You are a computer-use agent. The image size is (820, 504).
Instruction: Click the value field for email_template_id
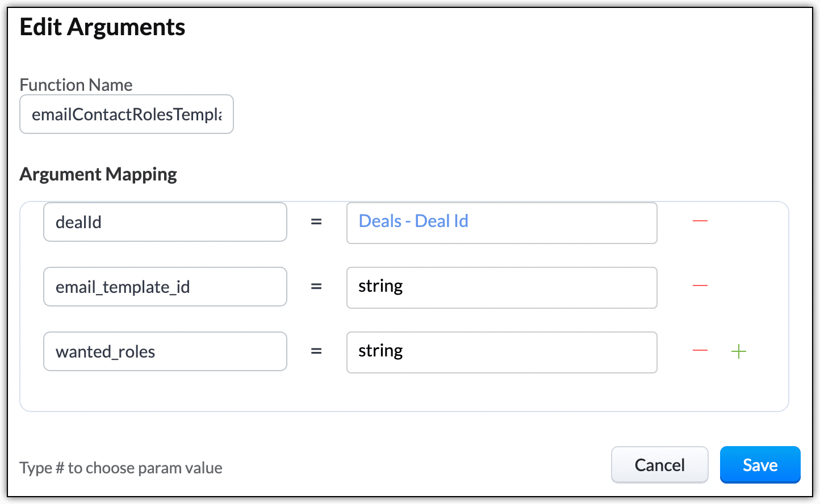[501, 287]
